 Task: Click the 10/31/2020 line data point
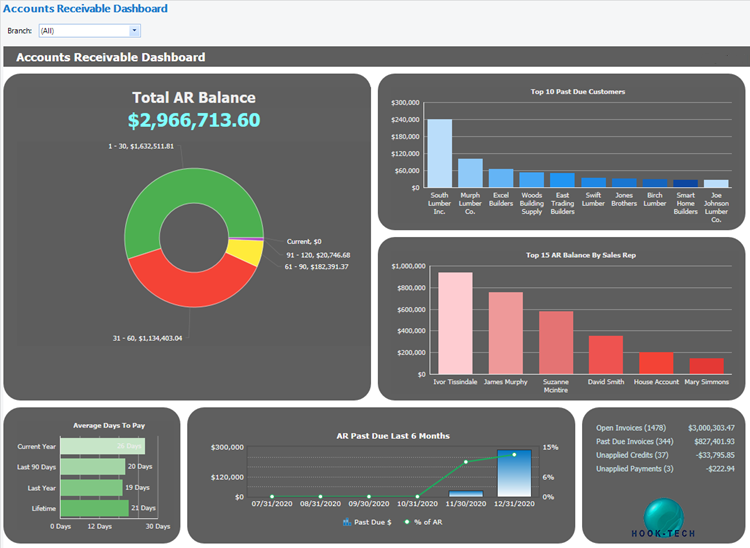[418, 497]
